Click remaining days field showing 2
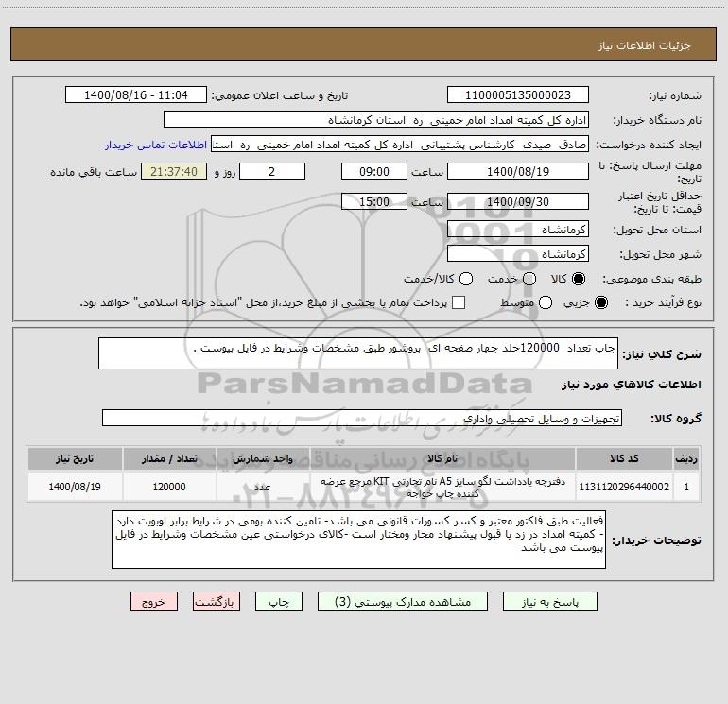The image size is (728, 704). tap(272, 171)
